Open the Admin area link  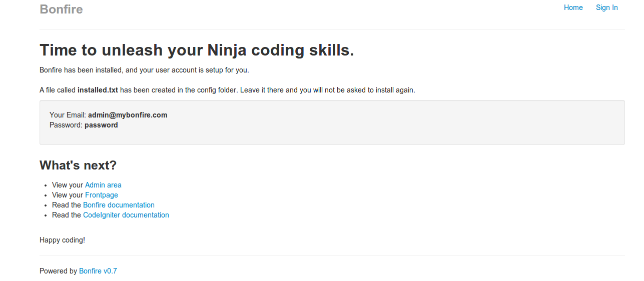tap(103, 185)
